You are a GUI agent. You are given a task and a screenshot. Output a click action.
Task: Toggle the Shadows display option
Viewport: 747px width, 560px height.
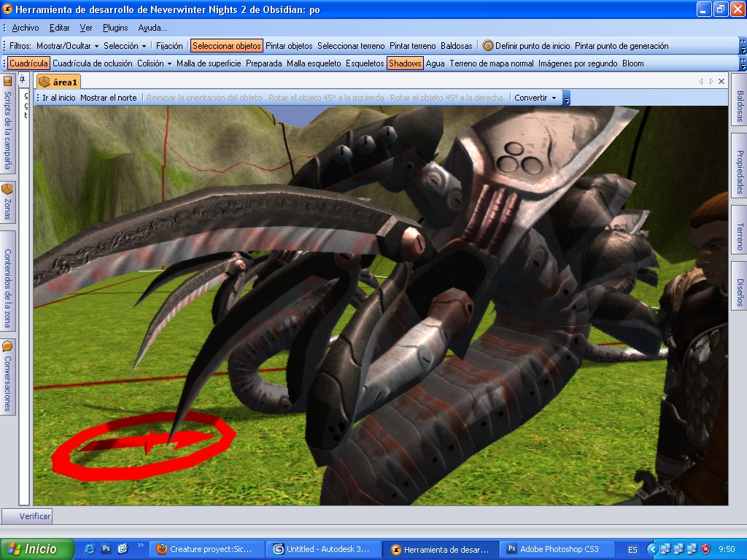[x=405, y=63]
